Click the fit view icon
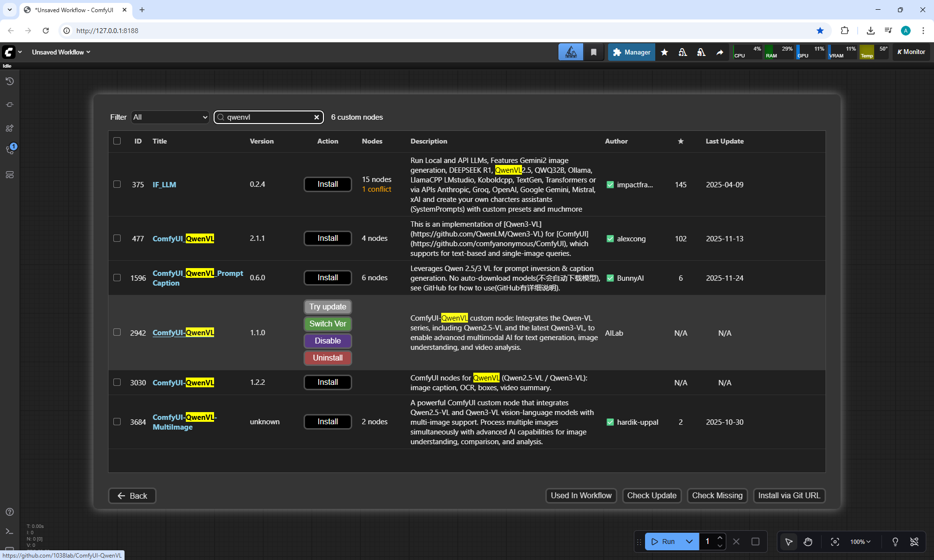This screenshot has width=934, height=560. click(835, 542)
